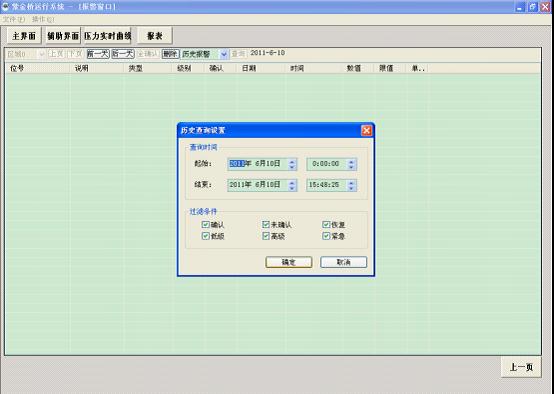
Task: Click the 类型 column header
Action: [148, 68]
